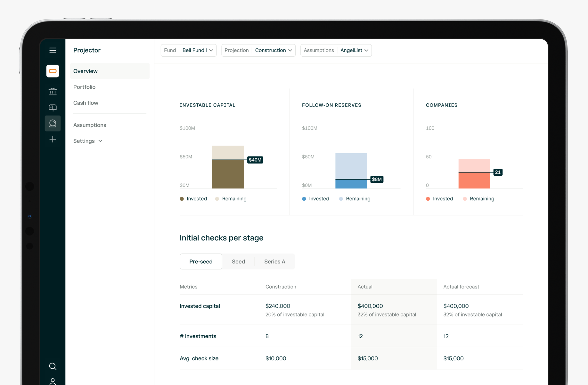
Task: Click the orange app logo icon
Action: point(53,71)
